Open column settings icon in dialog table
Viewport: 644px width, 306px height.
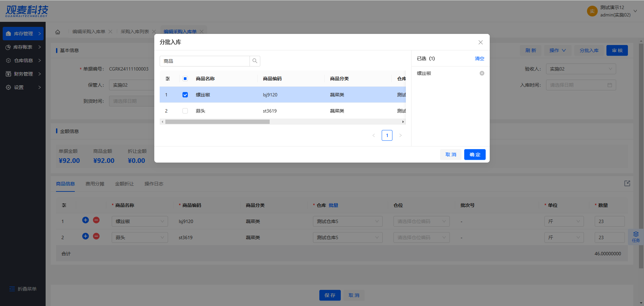168,79
